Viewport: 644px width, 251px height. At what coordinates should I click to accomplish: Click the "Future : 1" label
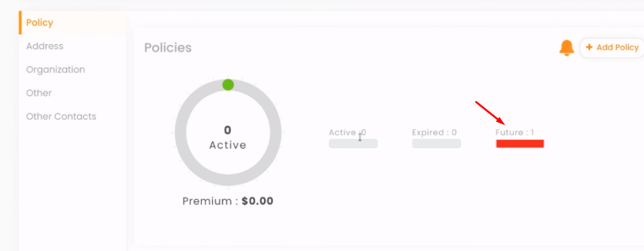pyautogui.click(x=515, y=132)
